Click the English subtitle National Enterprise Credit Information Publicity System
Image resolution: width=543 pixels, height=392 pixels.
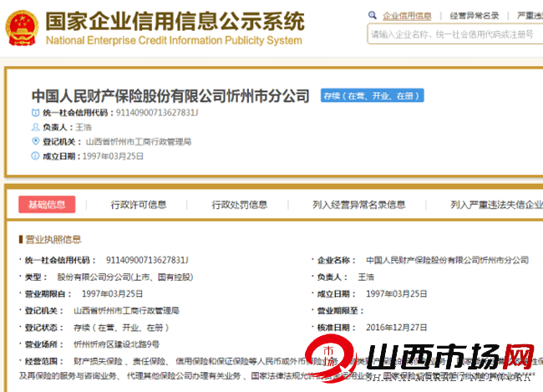coord(174,41)
